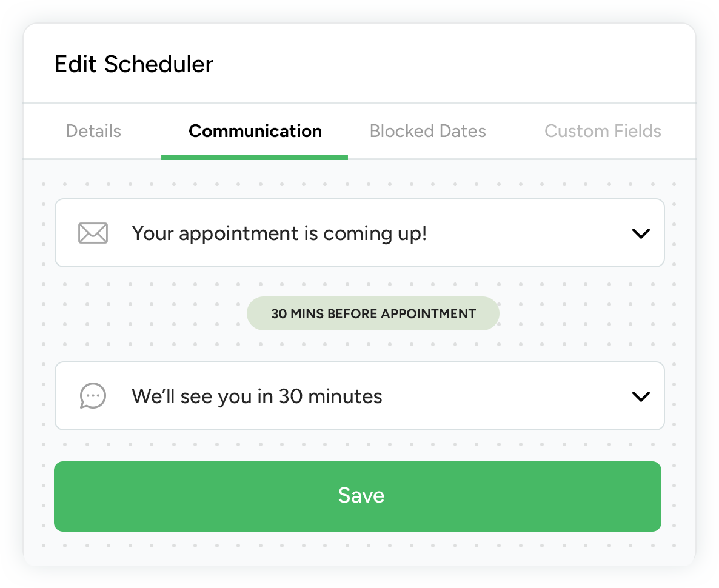Click the green underline below Communication
Screen dimensions: 719x588
[x=255, y=157]
